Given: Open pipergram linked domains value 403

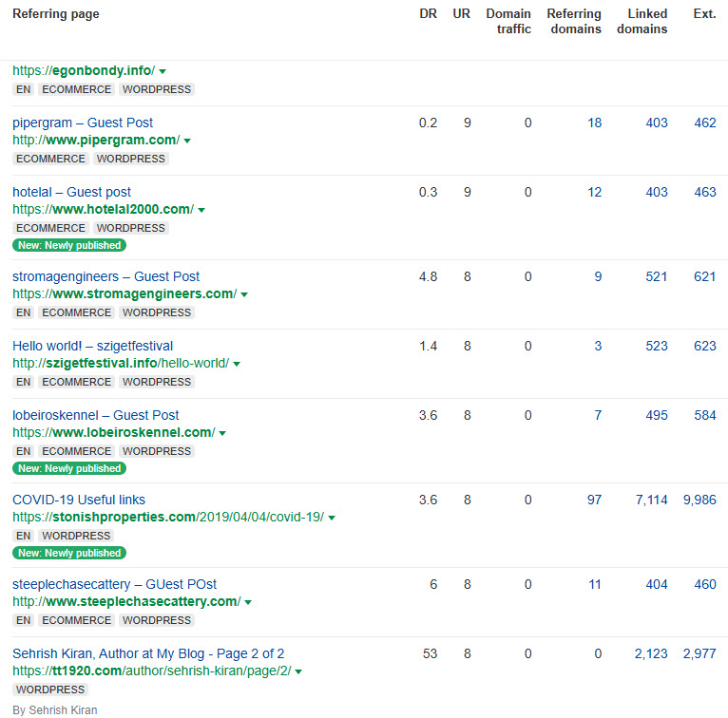Looking at the screenshot, I should (x=657, y=123).
